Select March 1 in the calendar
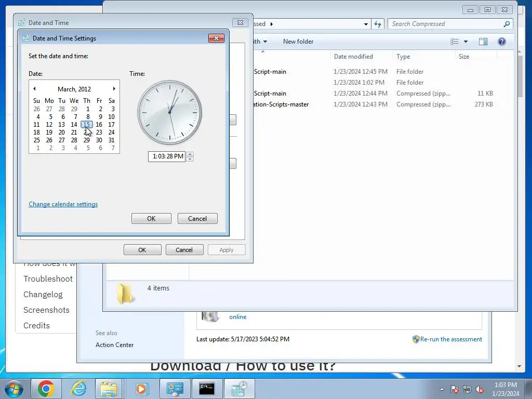Screen dimensions: 532x399 87,109
